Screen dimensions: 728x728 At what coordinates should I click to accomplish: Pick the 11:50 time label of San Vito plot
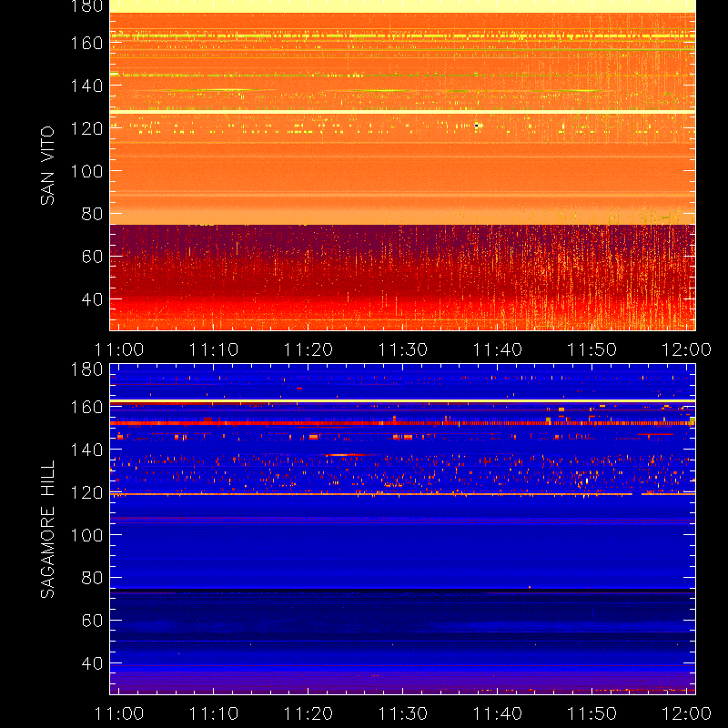pos(592,349)
